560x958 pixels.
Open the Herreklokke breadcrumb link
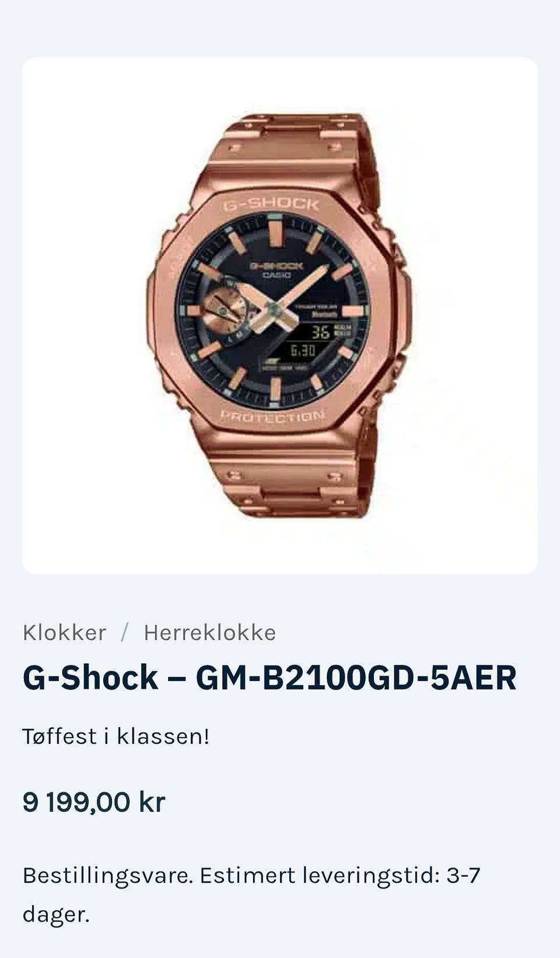[x=210, y=632]
